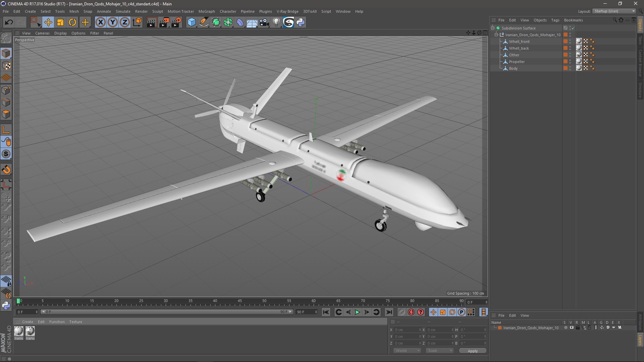Open the World coordinate dropdown
Screen dimensions: 644x362
click(407, 351)
